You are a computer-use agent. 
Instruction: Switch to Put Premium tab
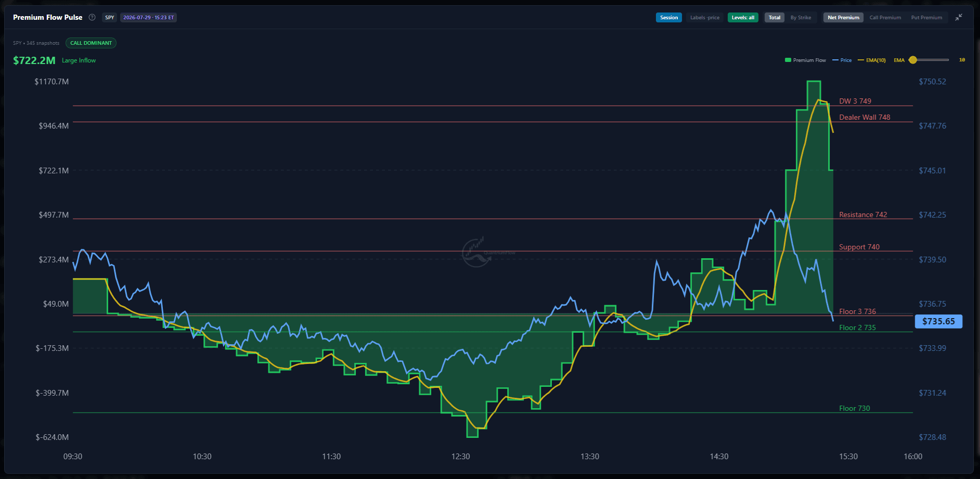926,18
